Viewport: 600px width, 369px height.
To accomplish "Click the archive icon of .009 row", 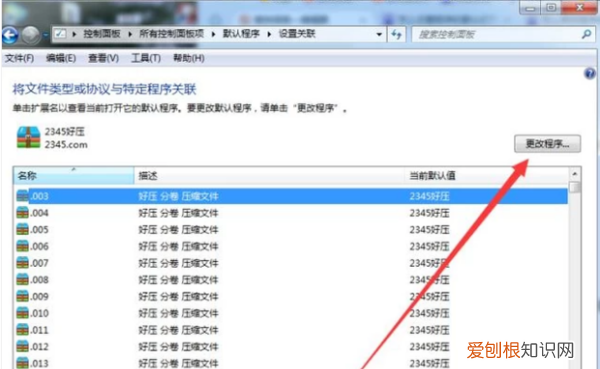I will coord(23,296).
